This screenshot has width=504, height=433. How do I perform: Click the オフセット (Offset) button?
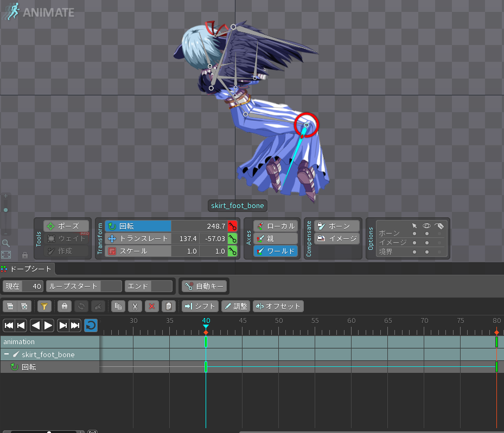pyautogui.click(x=278, y=306)
